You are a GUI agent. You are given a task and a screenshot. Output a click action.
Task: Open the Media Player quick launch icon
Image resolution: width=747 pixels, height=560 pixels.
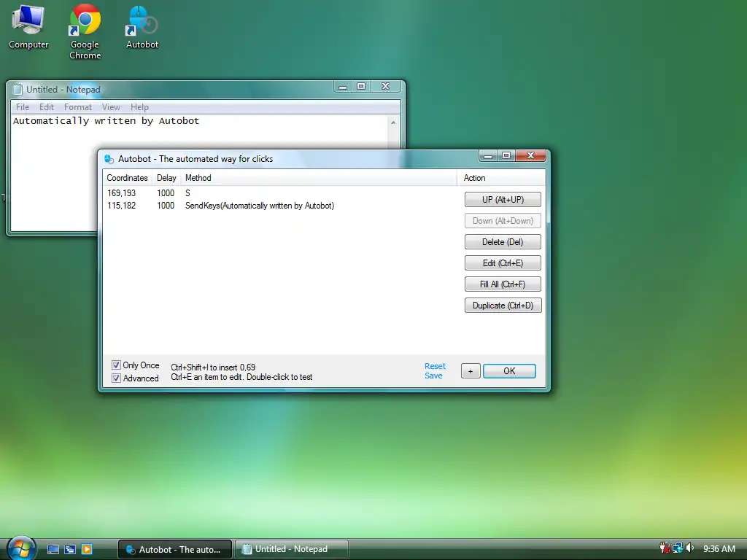coord(87,549)
